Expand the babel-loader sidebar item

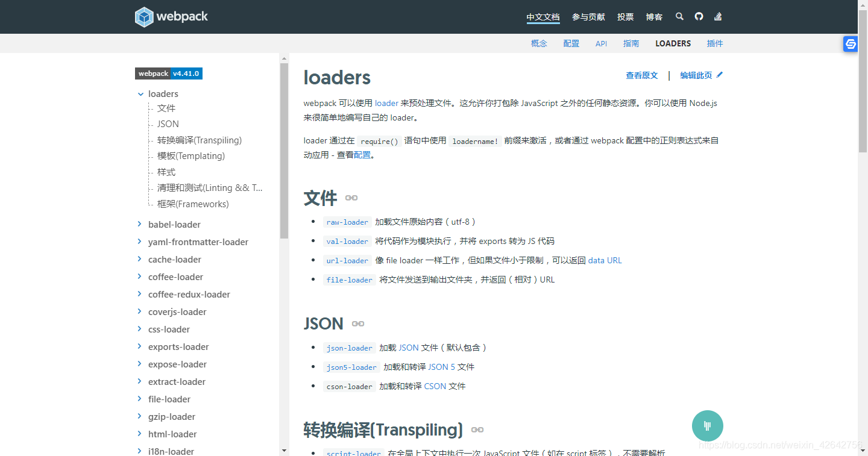(x=140, y=224)
